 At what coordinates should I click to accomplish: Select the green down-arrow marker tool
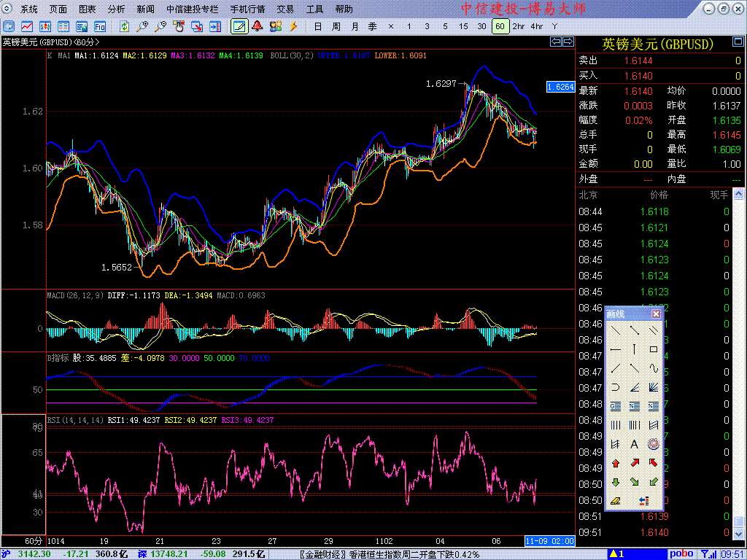point(615,482)
